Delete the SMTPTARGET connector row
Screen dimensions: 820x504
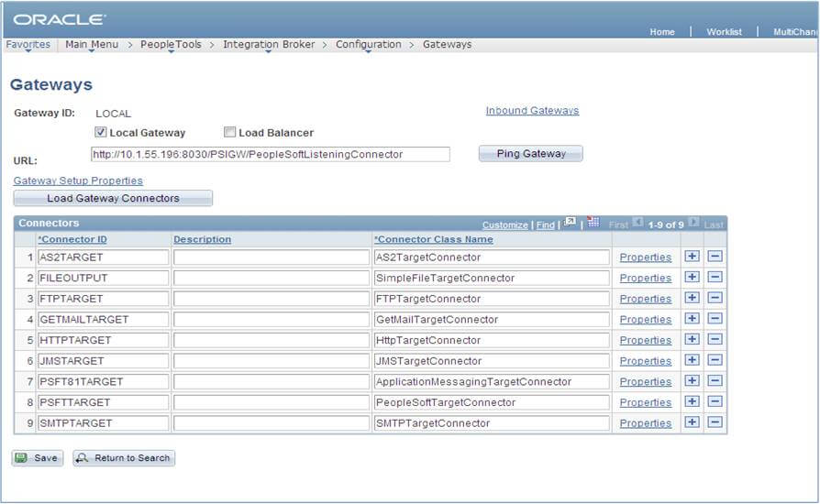click(715, 422)
